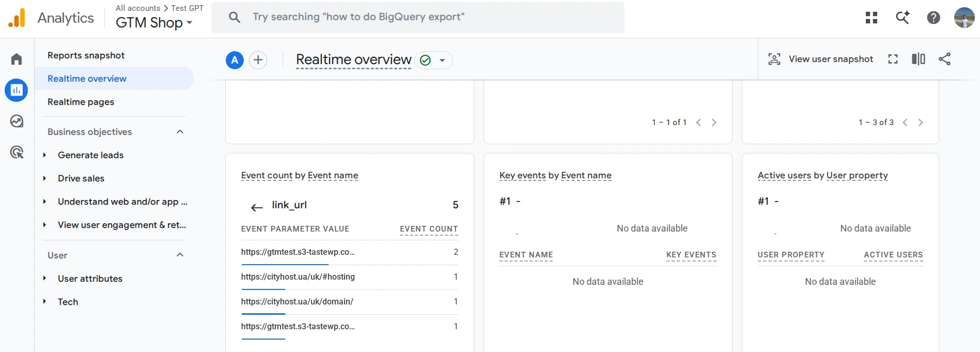
Task: Open the compare data icon
Action: coord(919,59)
